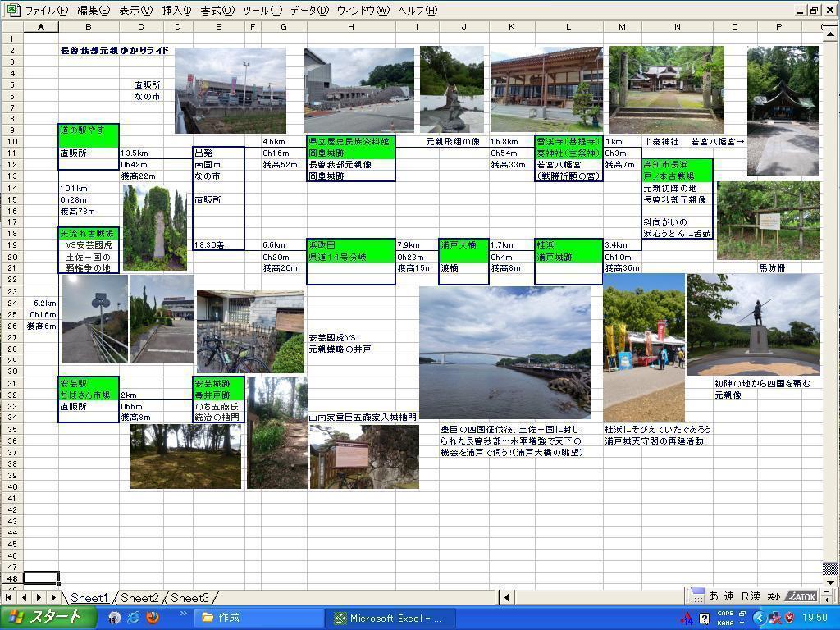The image size is (840, 630).
Task: Click the Excel workbook icon in menu bar
Action: point(12,11)
